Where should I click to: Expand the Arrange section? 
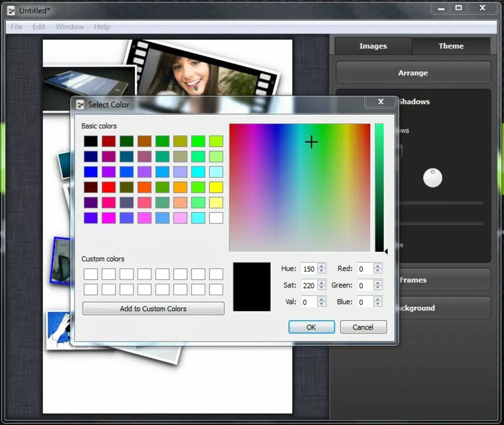coord(413,73)
